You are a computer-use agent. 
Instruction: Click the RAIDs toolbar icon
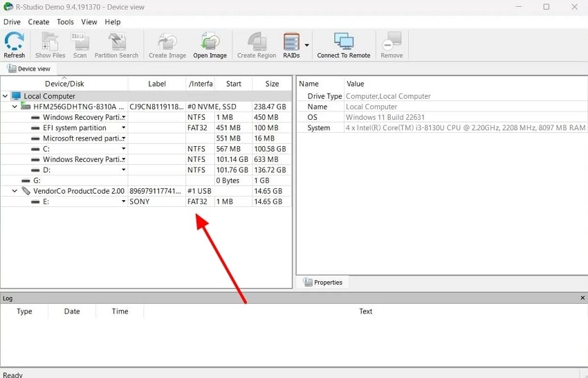[x=291, y=41]
